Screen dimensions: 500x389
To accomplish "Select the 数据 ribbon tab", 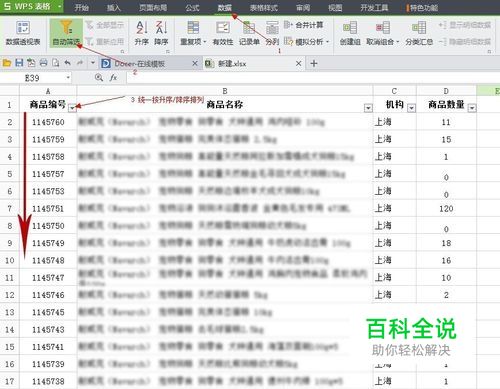I will click(x=224, y=7).
